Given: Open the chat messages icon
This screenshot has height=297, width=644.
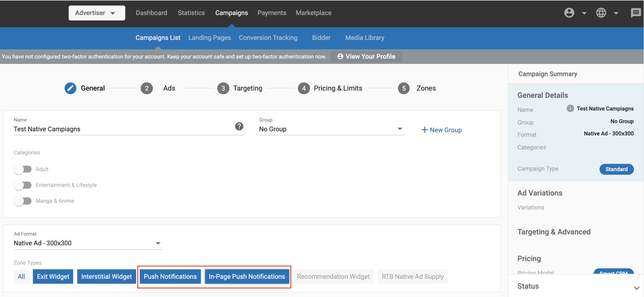Looking at the screenshot, I should (x=635, y=13).
